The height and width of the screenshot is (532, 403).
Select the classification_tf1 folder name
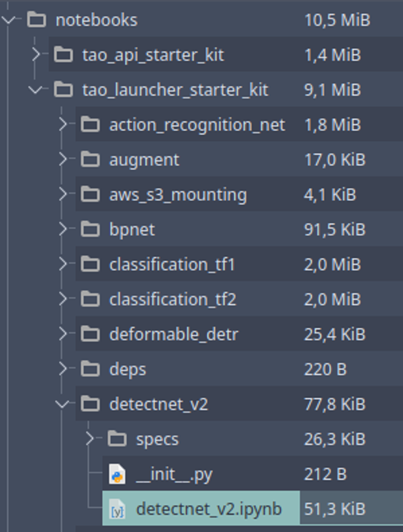coord(172,264)
